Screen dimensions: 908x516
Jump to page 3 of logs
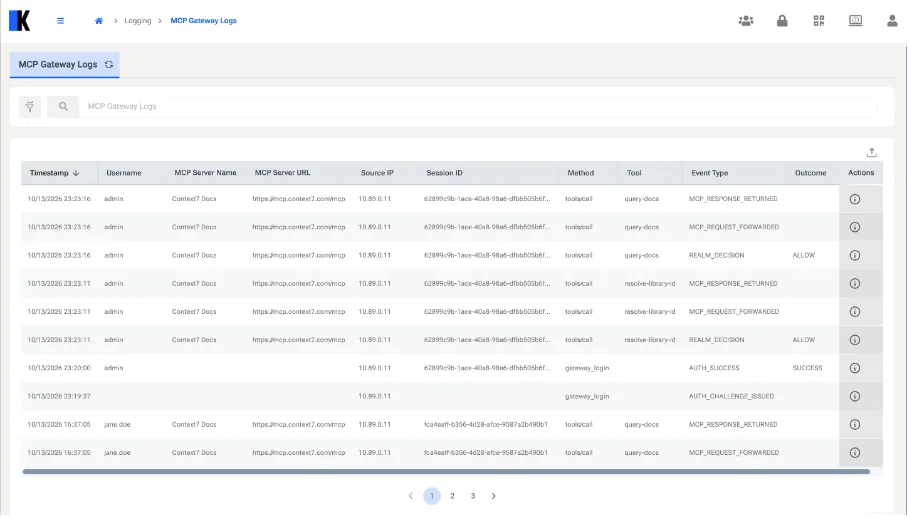click(x=473, y=496)
